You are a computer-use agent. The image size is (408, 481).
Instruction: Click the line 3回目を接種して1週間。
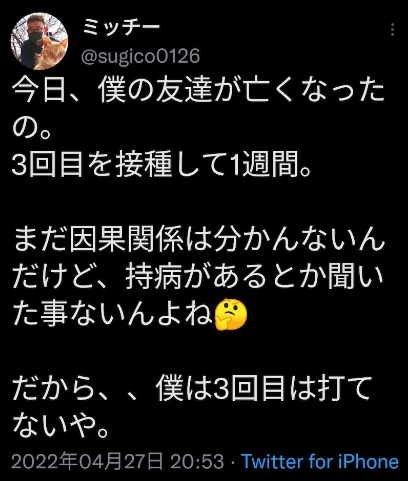(x=162, y=165)
